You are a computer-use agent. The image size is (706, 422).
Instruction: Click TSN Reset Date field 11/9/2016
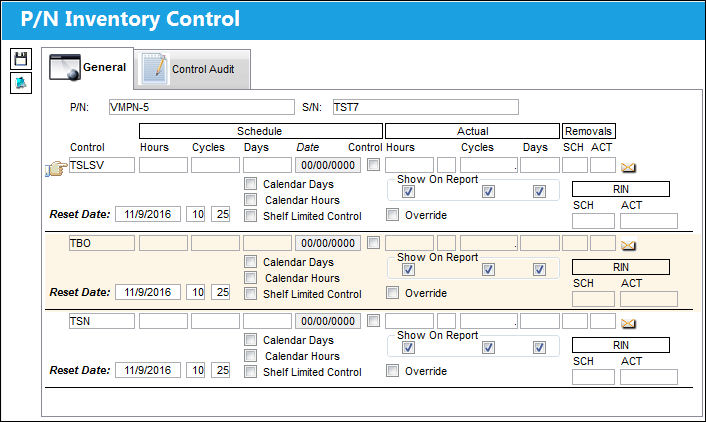point(148,370)
